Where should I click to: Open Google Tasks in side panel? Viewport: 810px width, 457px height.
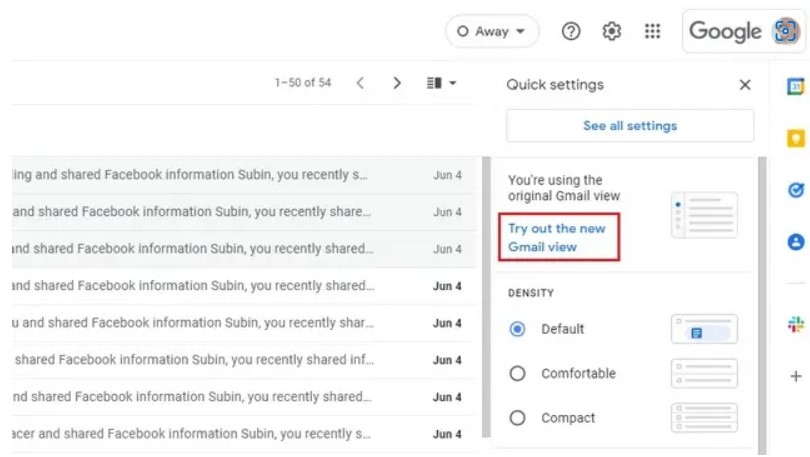(x=796, y=190)
